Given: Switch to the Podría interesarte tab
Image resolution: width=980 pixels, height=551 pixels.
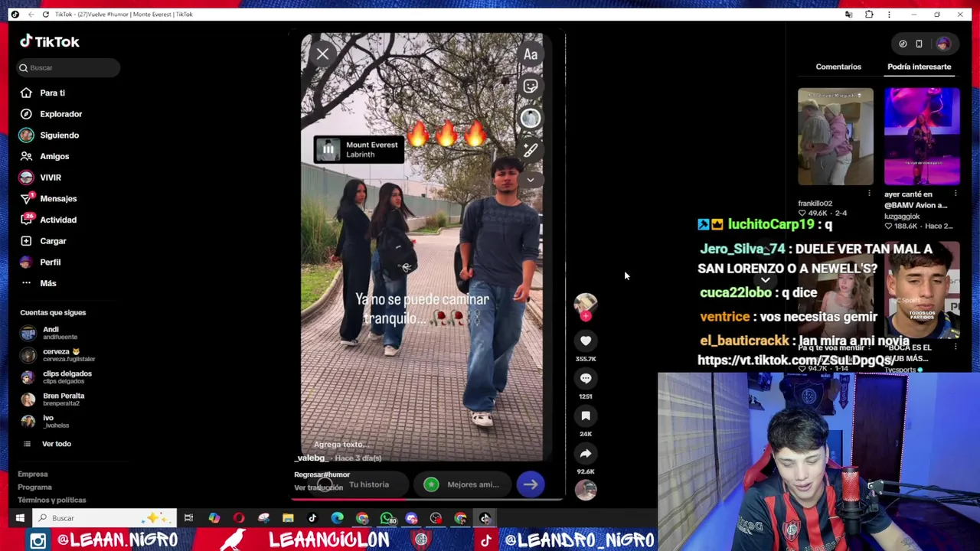Looking at the screenshot, I should [x=920, y=67].
